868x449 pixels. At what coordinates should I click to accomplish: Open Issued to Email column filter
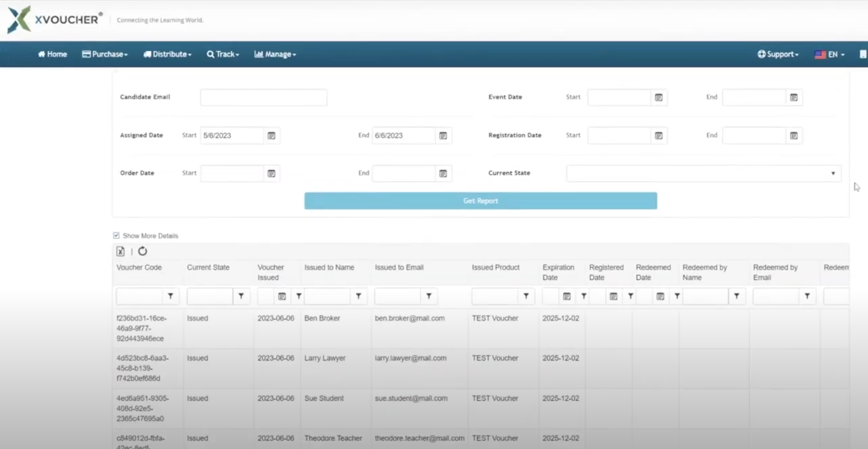(x=429, y=296)
